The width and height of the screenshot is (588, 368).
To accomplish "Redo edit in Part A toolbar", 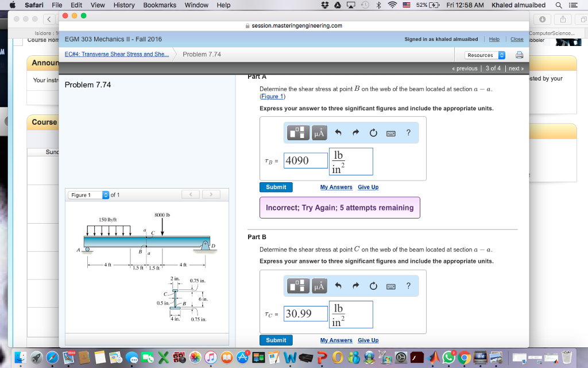I will [x=355, y=133].
